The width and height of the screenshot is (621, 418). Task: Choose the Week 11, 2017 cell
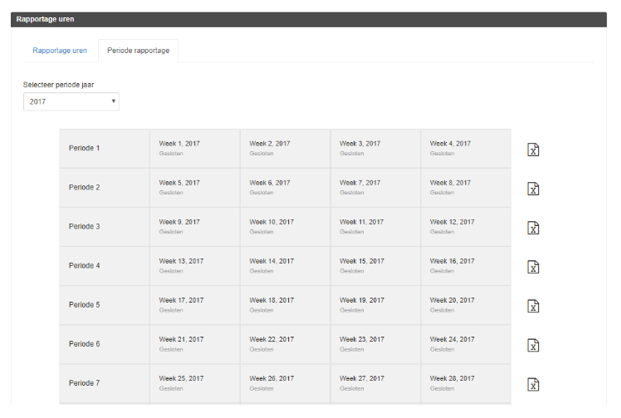pyautogui.click(x=375, y=227)
